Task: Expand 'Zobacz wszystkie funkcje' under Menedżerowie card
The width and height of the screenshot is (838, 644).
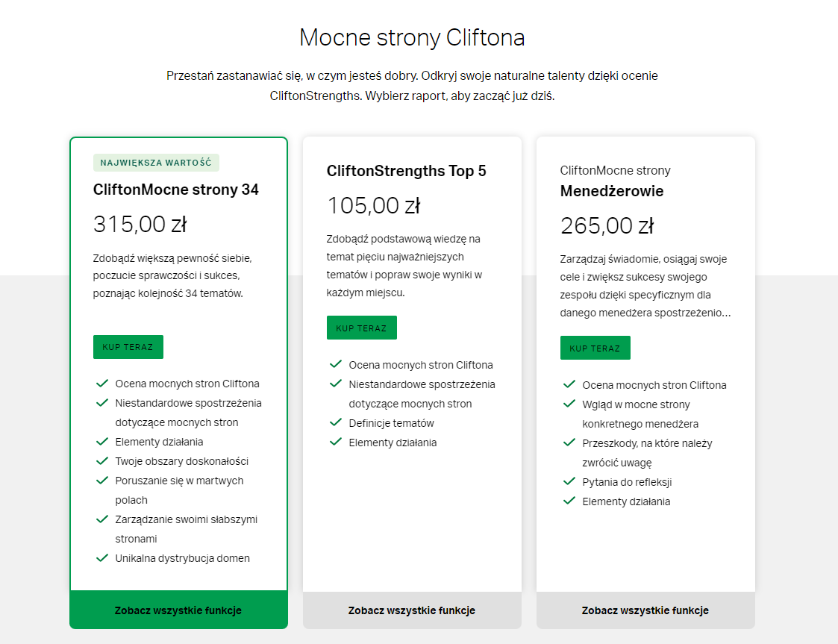Action: pos(645,610)
